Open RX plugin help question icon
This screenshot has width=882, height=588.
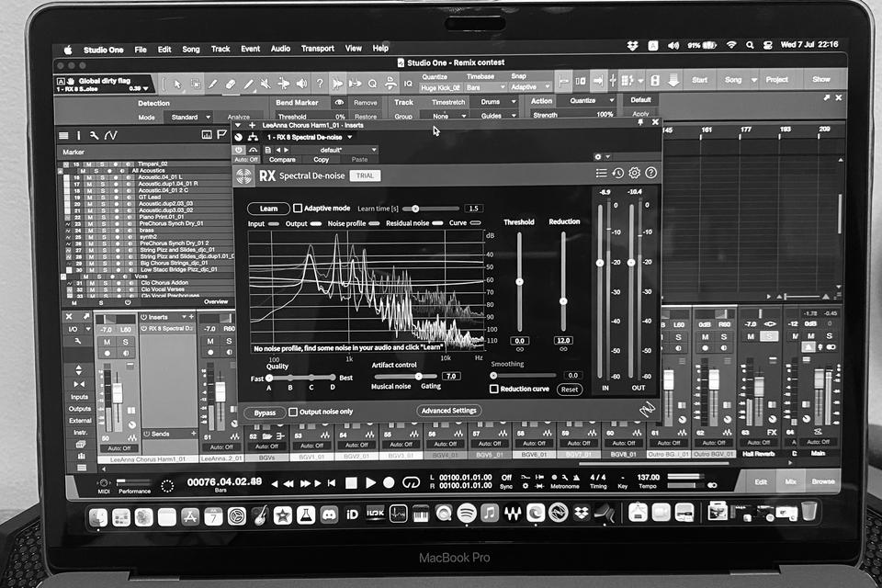650,173
